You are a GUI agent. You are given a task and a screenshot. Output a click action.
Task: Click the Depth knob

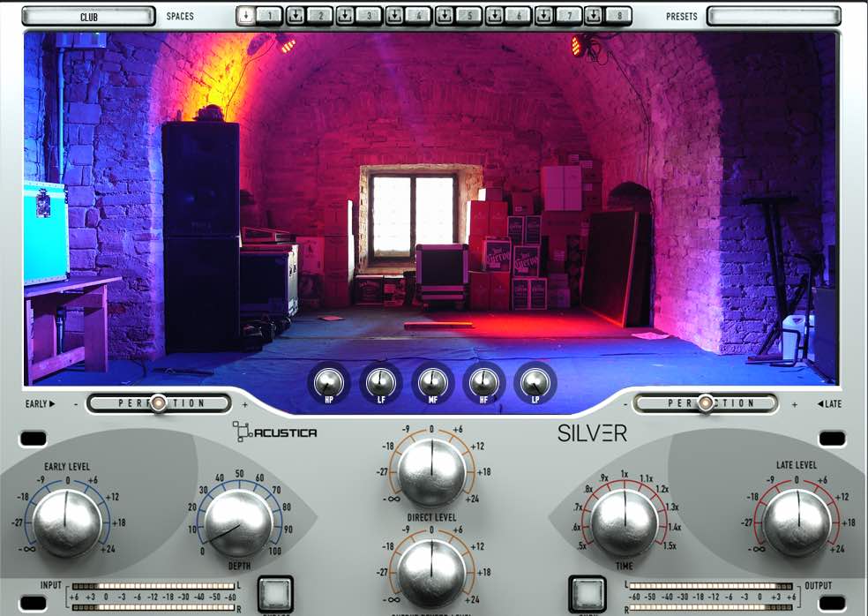click(x=238, y=523)
